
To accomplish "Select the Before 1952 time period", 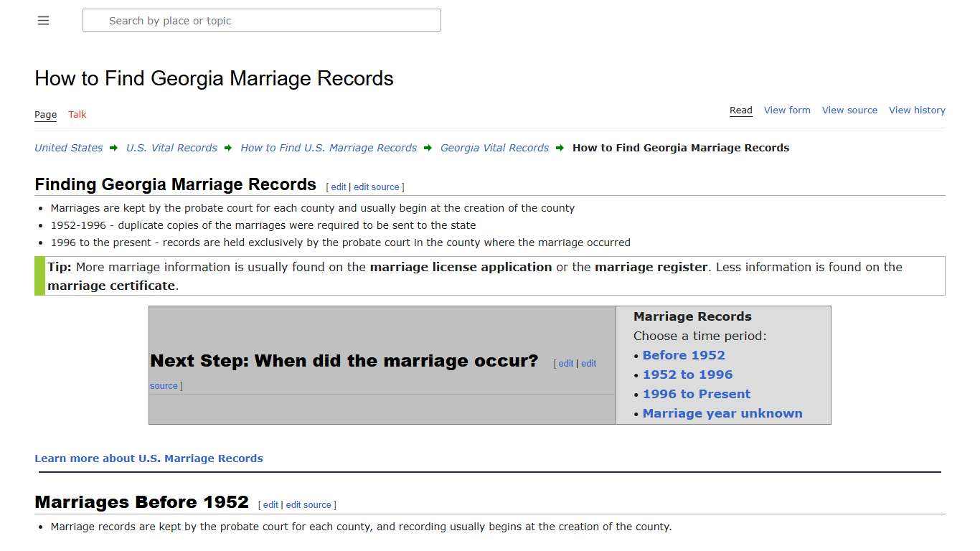I will (684, 354).
